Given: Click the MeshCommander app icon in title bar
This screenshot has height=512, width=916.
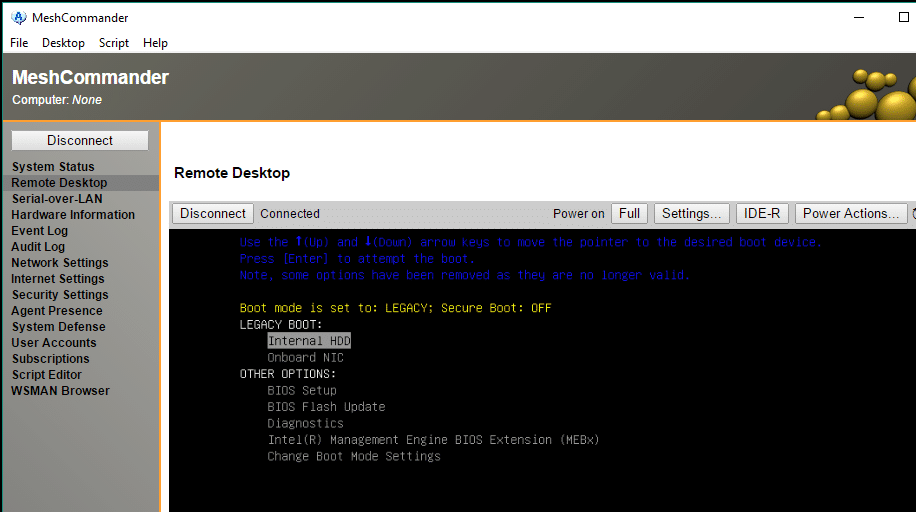Looking at the screenshot, I should [18, 18].
